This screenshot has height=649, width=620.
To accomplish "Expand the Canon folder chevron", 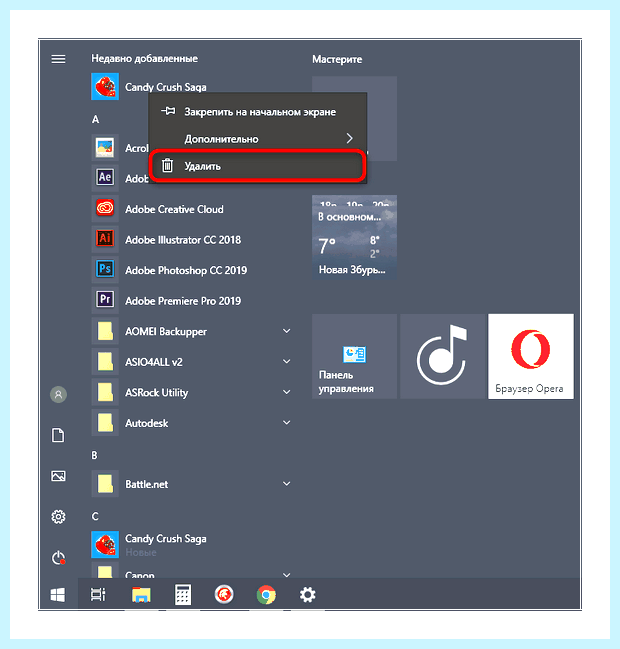I will pos(286,574).
